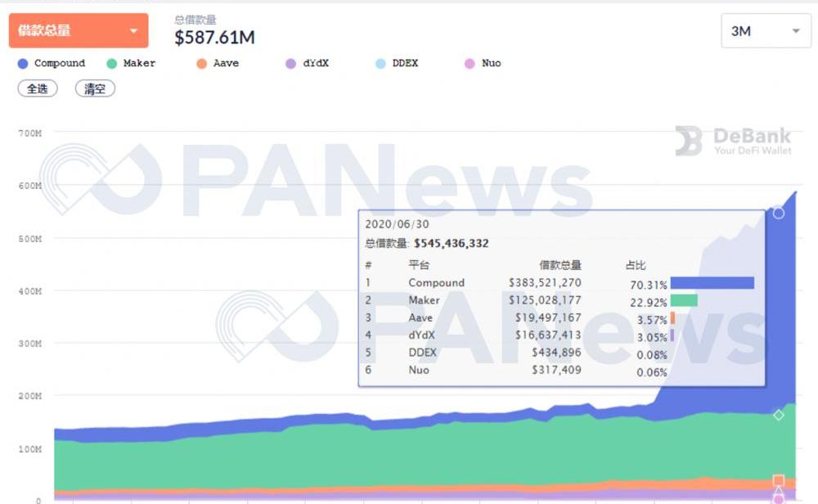Image resolution: width=818 pixels, height=504 pixels.
Task: Click the Maker percentage bar in tooltip
Action: click(684, 300)
